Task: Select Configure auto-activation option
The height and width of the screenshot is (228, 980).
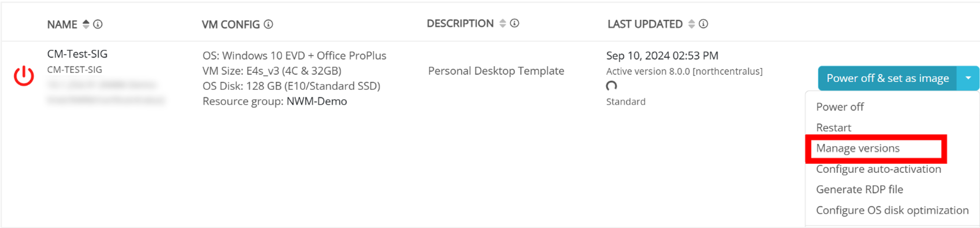Action: pos(878,169)
